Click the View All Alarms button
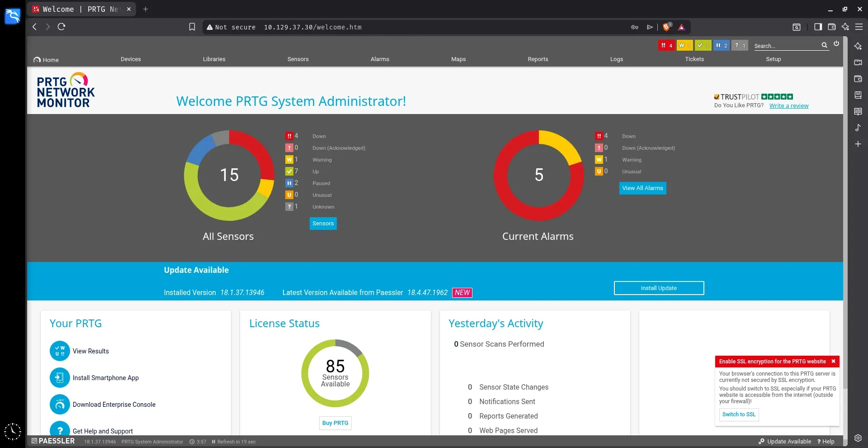 (x=642, y=188)
